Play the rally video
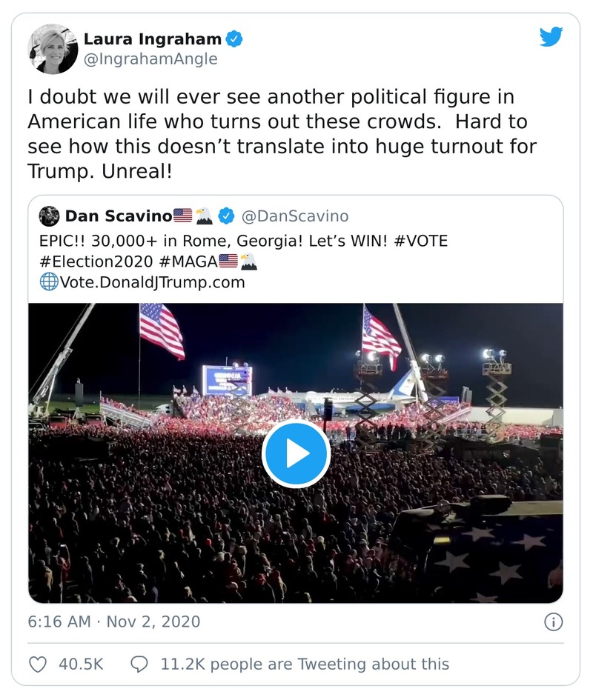Image resolution: width=593 pixels, height=700 pixels. (x=296, y=455)
